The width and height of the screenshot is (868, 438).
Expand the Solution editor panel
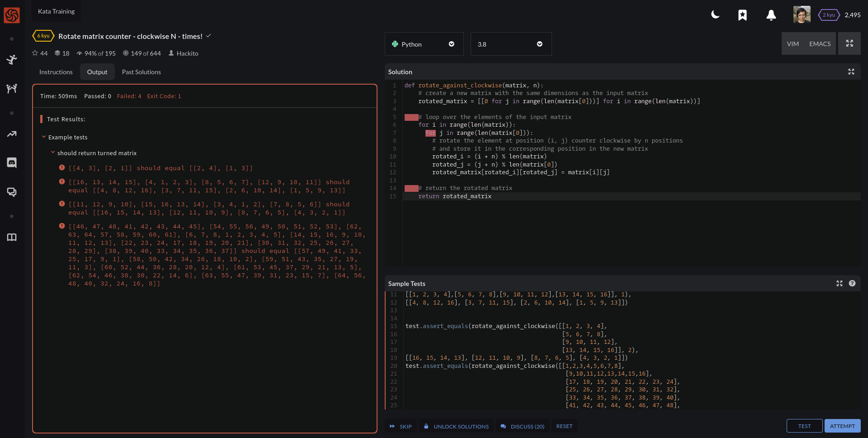(851, 72)
